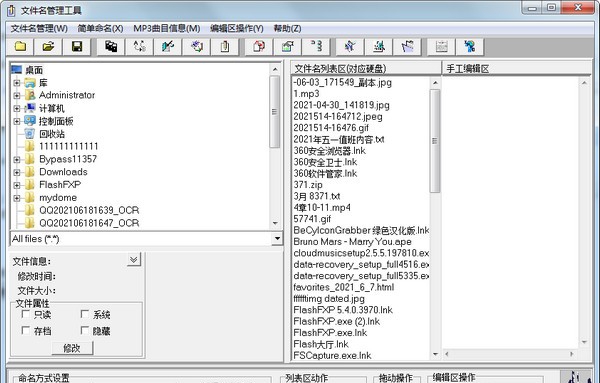Click the numbered list toolbar icon
The width and height of the screenshot is (600, 383).
tap(316, 47)
